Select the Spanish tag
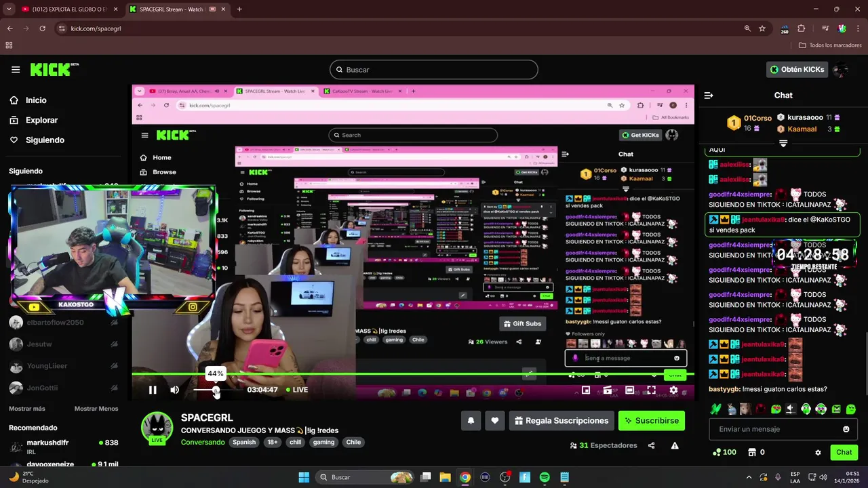 244,442
